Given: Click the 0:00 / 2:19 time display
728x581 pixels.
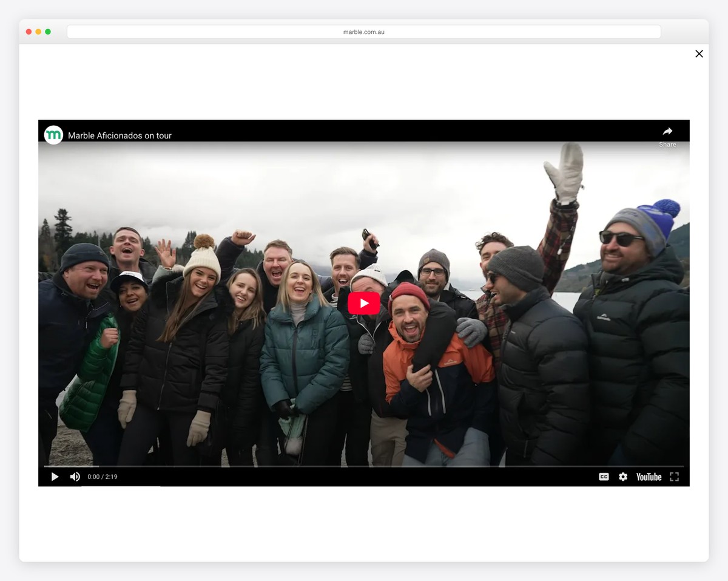Looking at the screenshot, I should pyautogui.click(x=103, y=477).
